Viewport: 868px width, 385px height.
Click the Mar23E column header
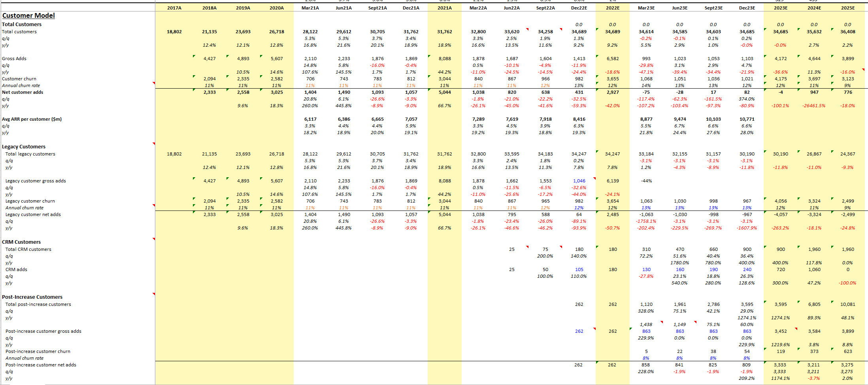click(x=646, y=8)
